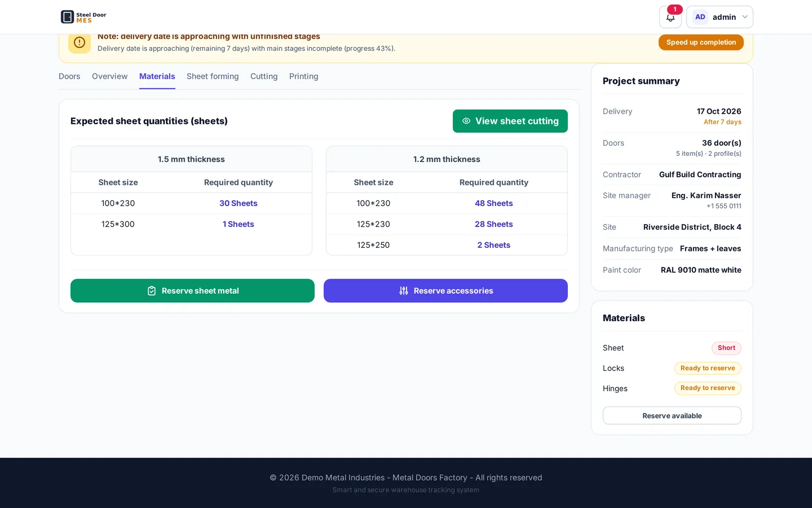Click the 48 Sheets quantity

tap(494, 203)
